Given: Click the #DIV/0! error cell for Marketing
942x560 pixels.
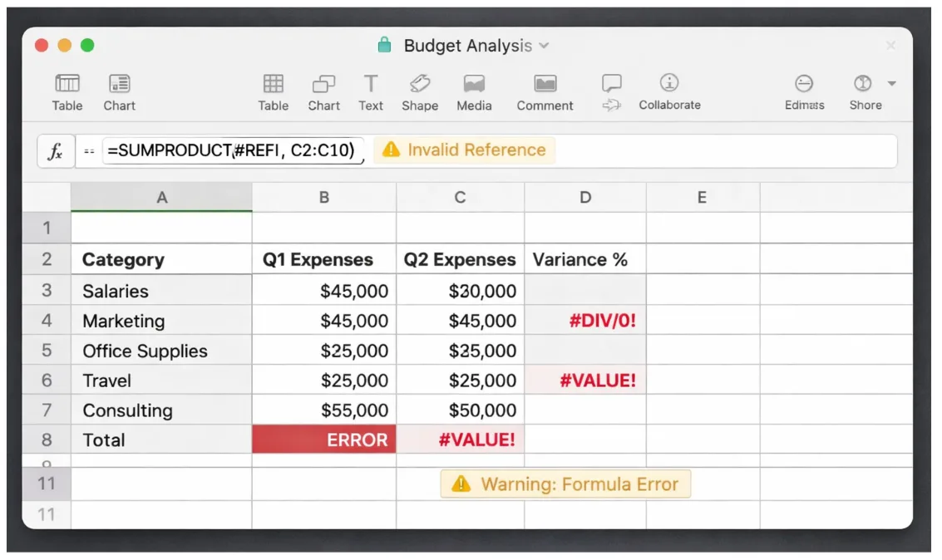Looking at the screenshot, I should [x=584, y=321].
